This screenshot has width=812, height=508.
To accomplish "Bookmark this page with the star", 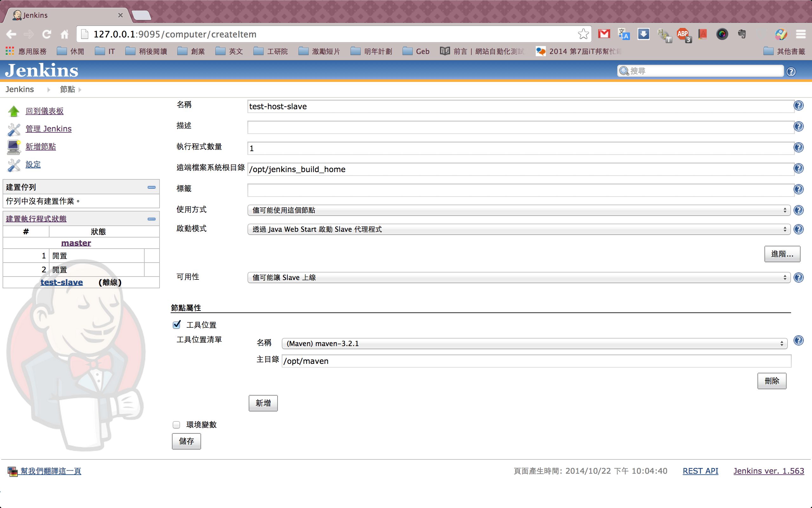I will [583, 34].
